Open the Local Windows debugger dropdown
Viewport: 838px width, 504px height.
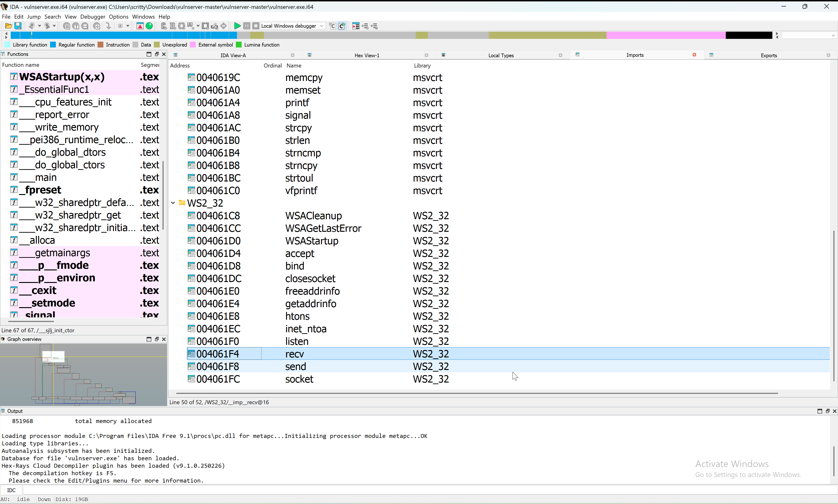pos(321,26)
